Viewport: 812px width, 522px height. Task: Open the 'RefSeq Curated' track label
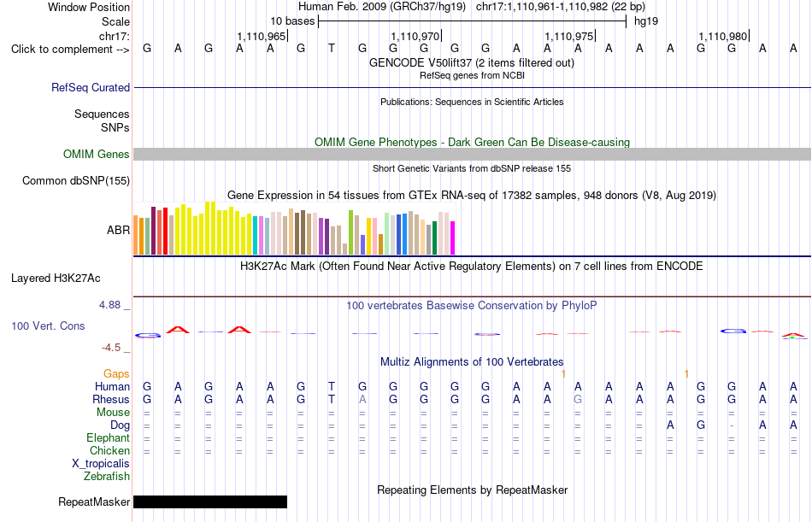pyautogui.click(x=90, y=87)
